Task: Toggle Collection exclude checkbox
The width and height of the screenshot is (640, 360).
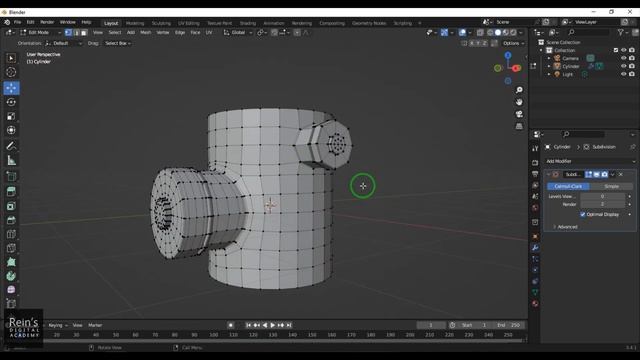Action: 616,50
